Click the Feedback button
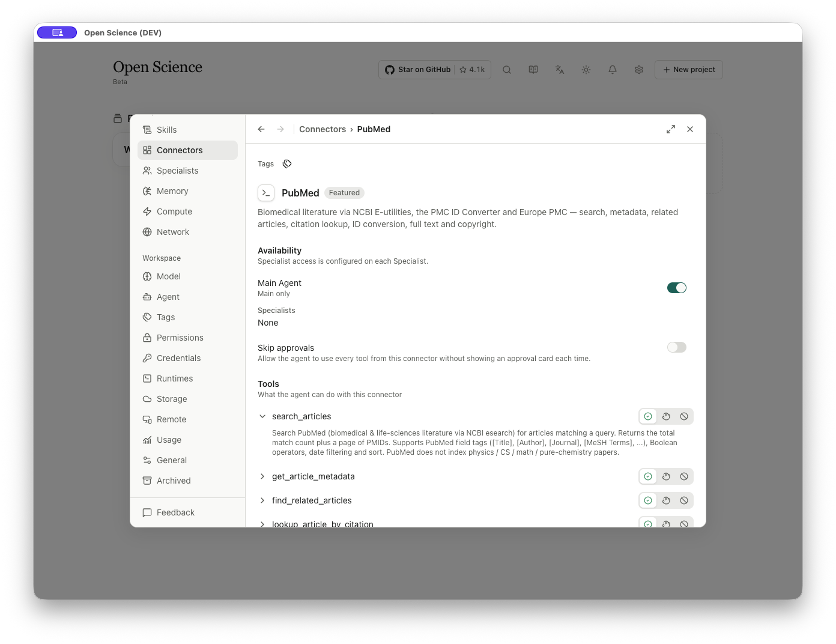Viewport: 836px width, 644px height. 187,512
